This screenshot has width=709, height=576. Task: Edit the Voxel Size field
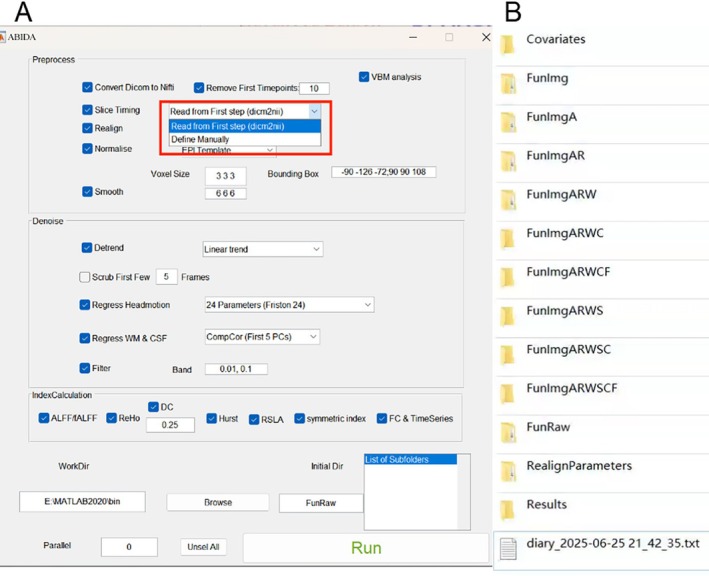pos(226,176)
